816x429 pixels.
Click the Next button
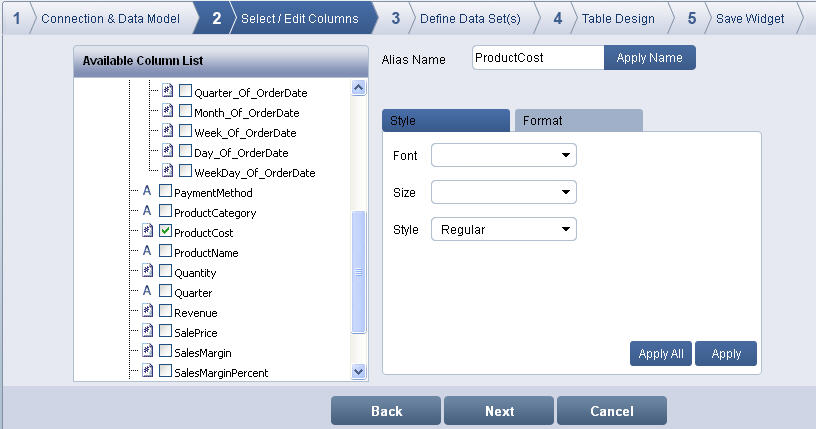point(499,411)
